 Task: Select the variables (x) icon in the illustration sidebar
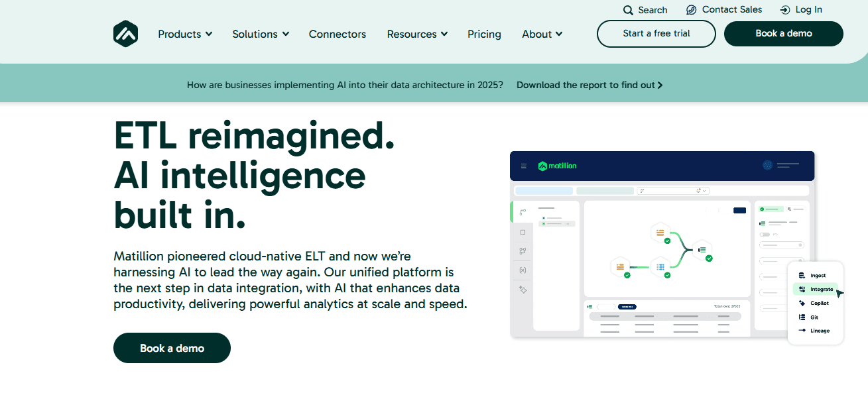[523, 270]
